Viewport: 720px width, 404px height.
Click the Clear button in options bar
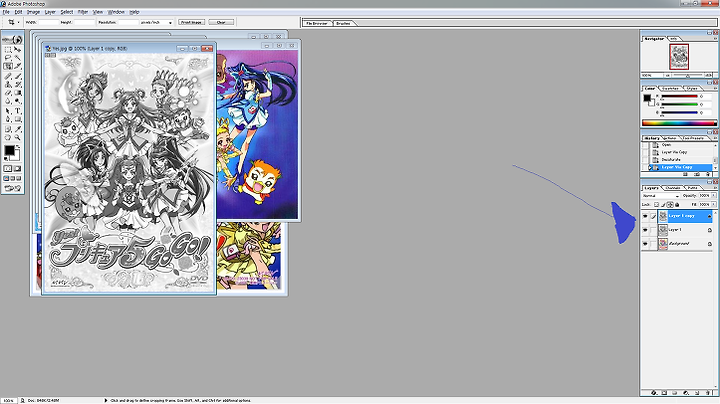pos(221,22)
